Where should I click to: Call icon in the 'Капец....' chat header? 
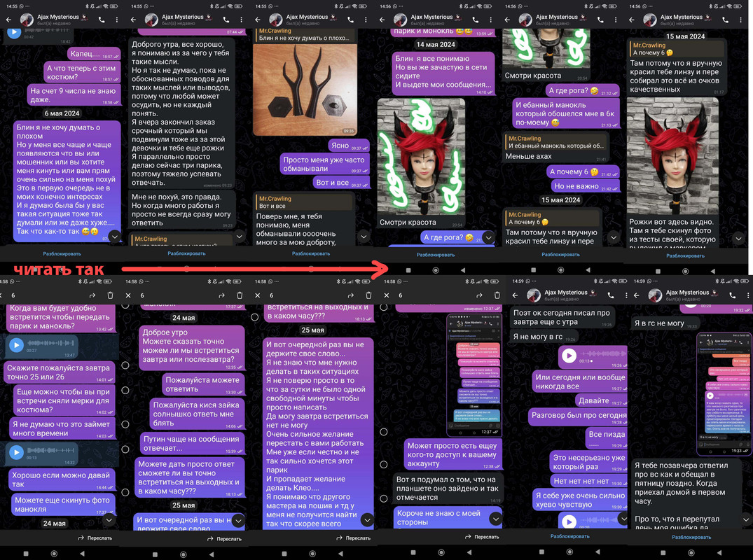(x=102, y=20)
